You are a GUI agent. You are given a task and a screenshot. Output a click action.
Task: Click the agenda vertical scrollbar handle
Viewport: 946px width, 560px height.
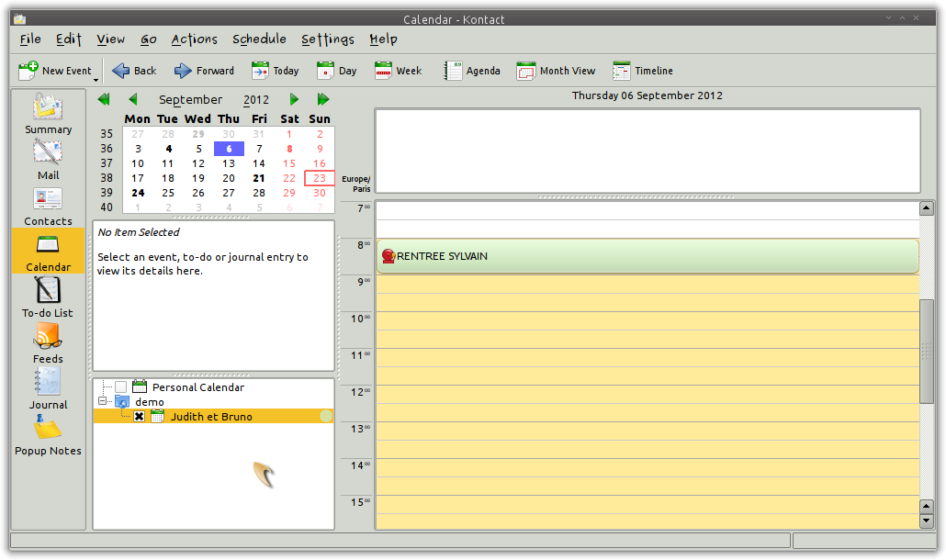coord(927,352)
